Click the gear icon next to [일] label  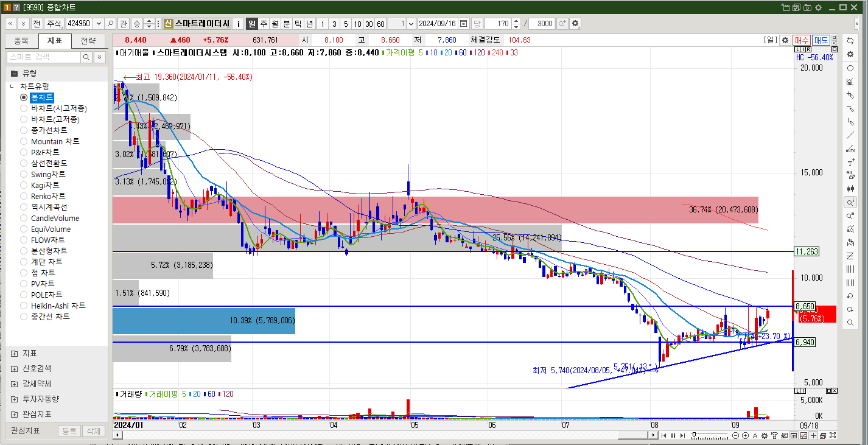[x=785, y=40]
